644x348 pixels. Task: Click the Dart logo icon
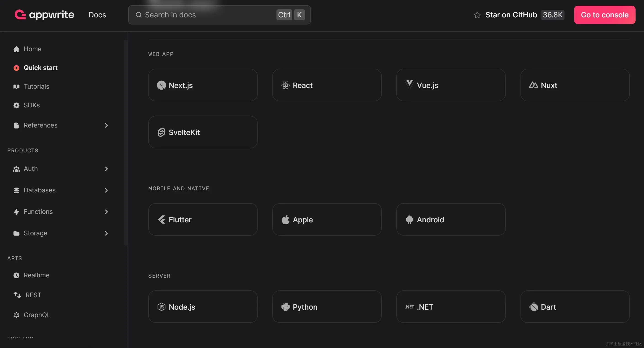tap(533, 307)
